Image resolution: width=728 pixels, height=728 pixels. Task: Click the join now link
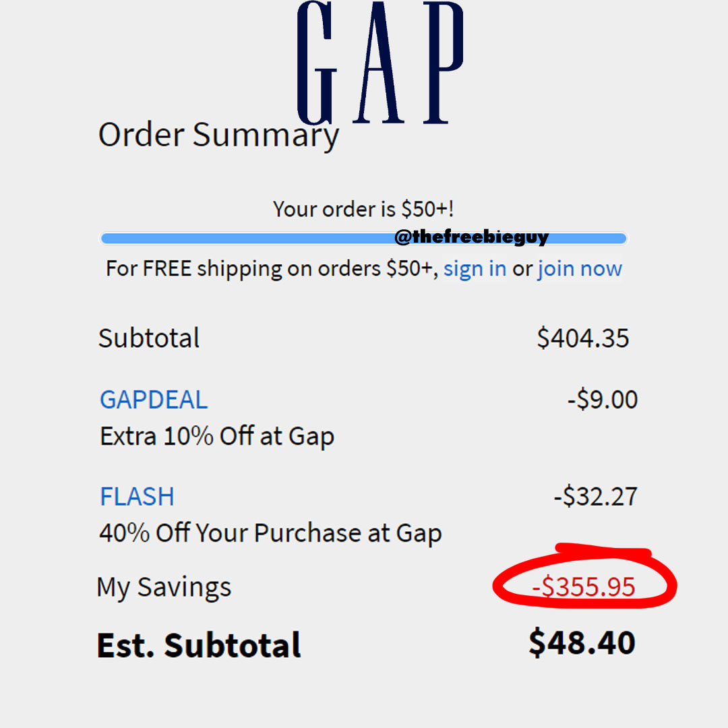coord(579,268)
